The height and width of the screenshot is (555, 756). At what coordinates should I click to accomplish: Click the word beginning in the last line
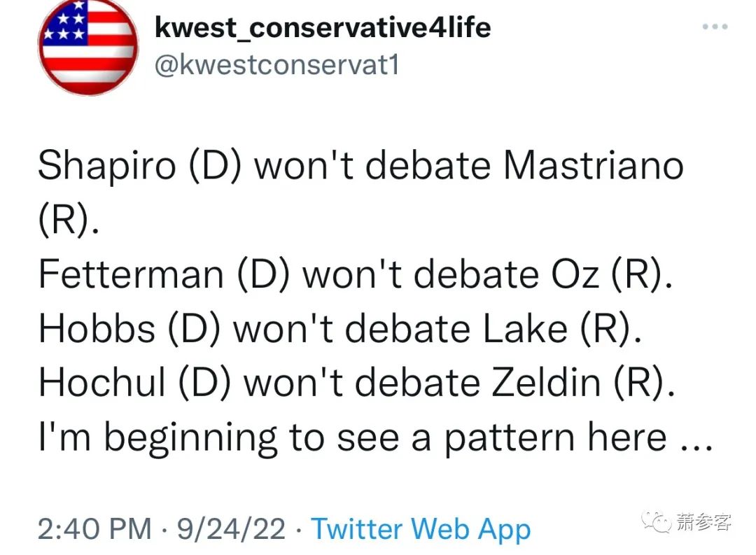(190, 439)
